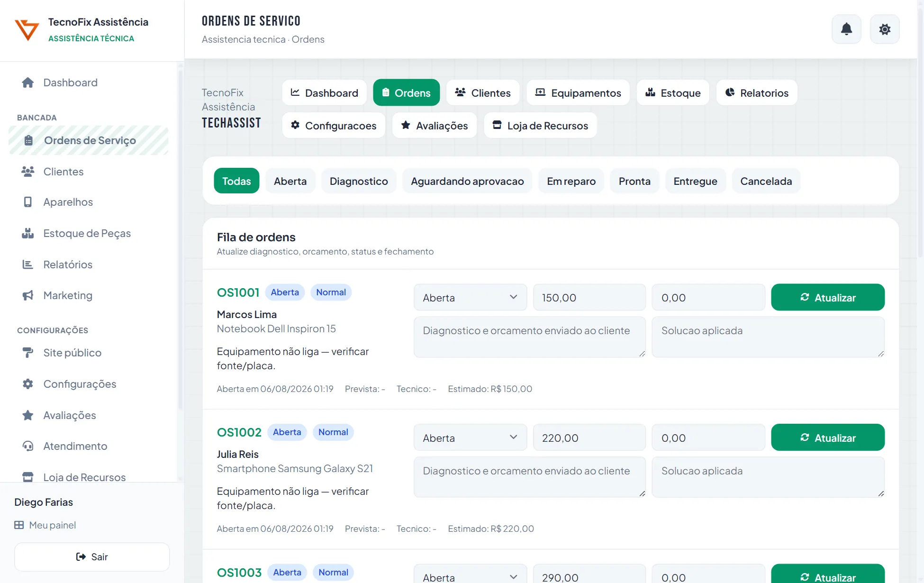Viewport: 924px width, 583px height.
Task: Click customer name Julia Reis
Action: tap(237, 454)
